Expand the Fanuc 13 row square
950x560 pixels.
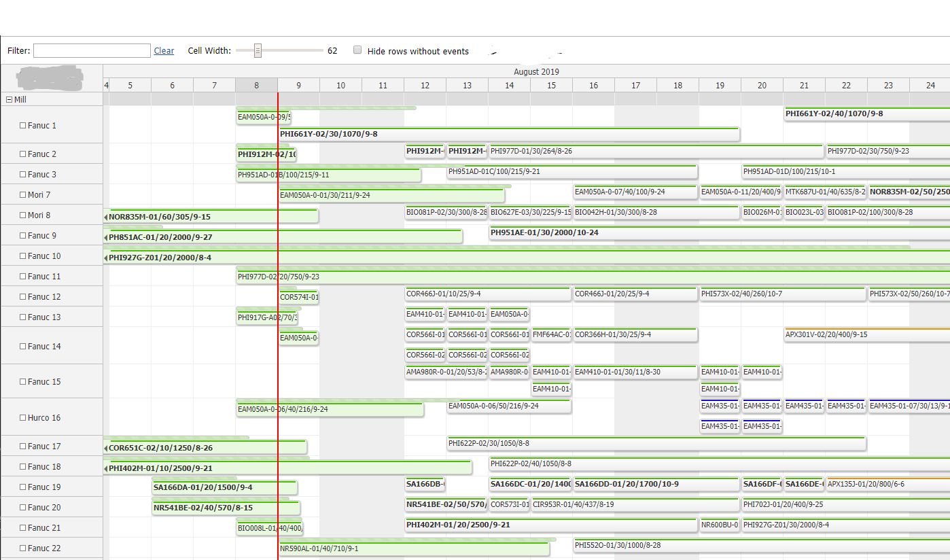tap(22, 317)
